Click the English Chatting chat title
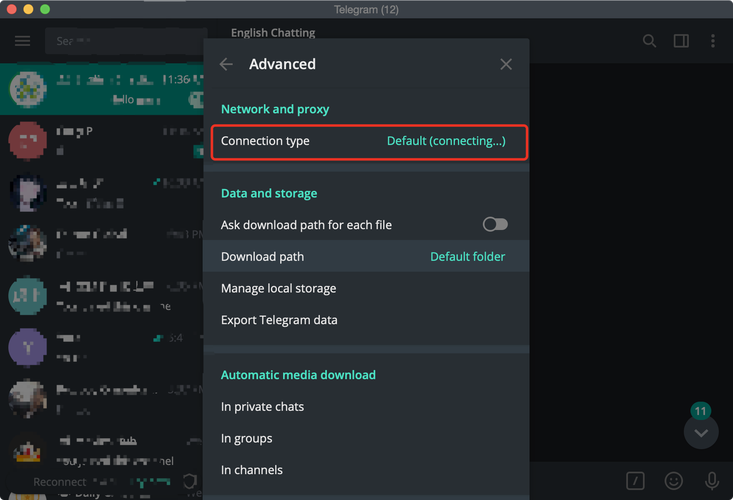 273,32
